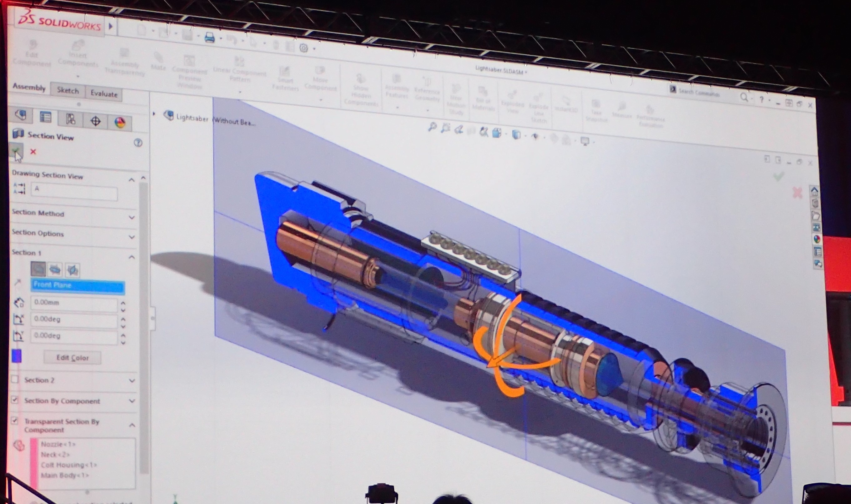Cancel section view with the red X
Image resolution: width=851 pixels, height=504 pixels.
33,152
